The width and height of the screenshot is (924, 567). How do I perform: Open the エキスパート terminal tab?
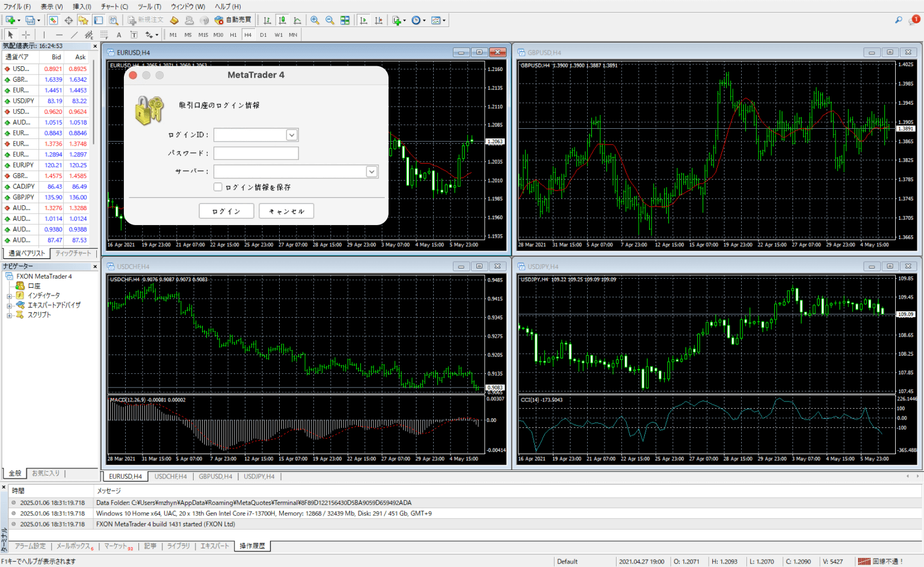point(215,546)
